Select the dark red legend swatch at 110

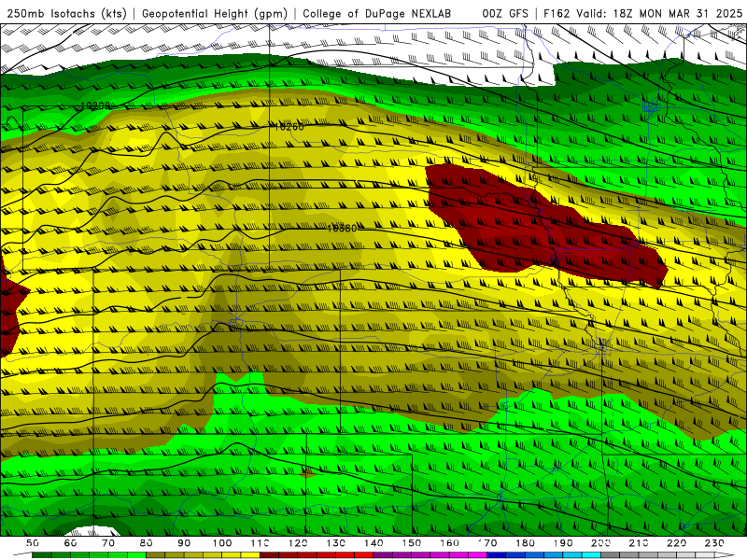[270, 556]
